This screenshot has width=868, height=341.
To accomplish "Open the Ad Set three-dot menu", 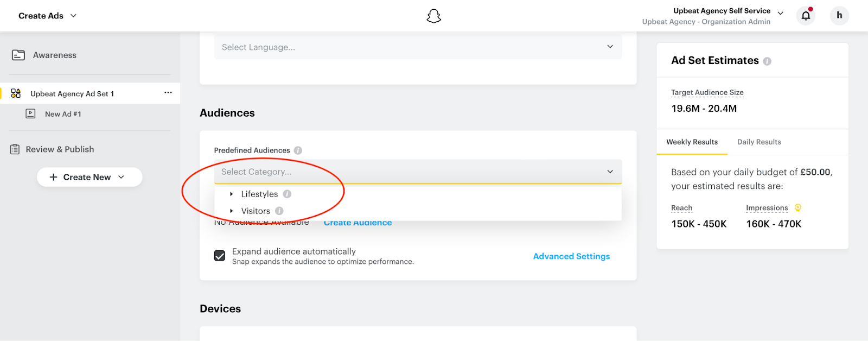I will click(168, 93).
